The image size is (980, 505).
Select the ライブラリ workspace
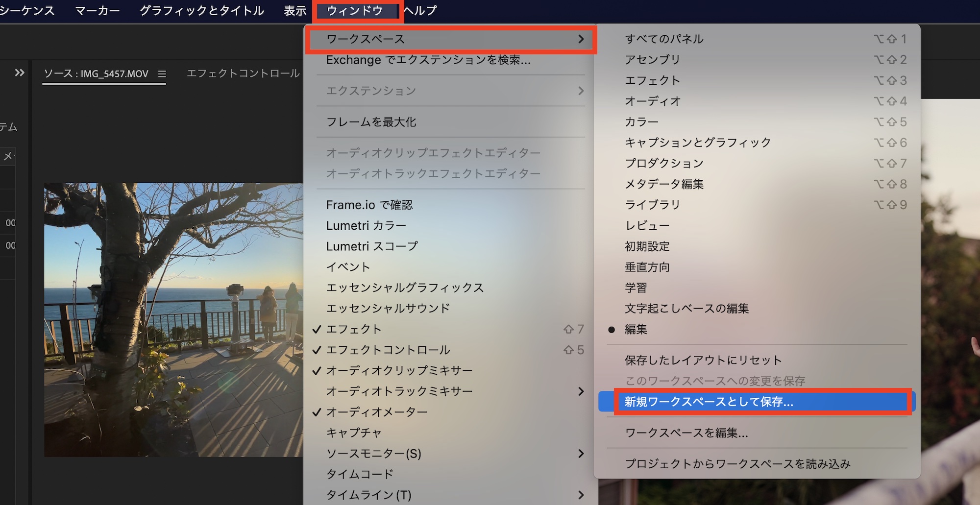pos(757,205)
